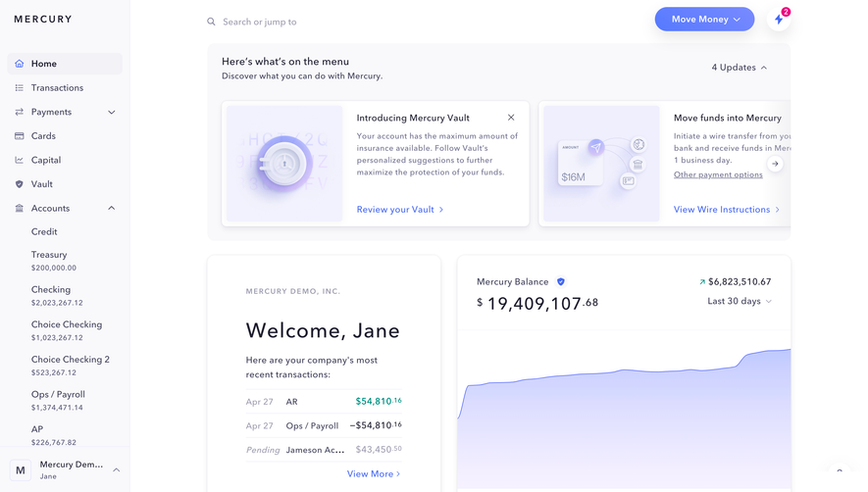Click the Cards icon in sidebar
Viewport: 868px width, 492px height.
[20, 135]
